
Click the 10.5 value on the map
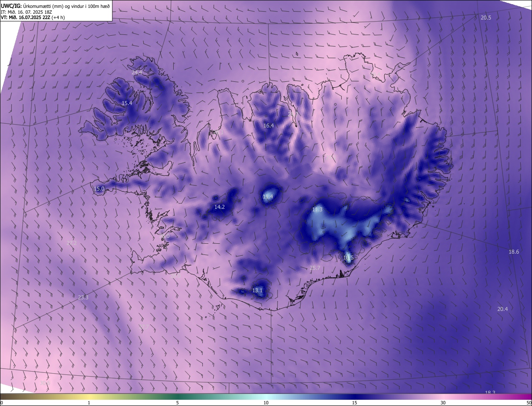coord(348,257)
